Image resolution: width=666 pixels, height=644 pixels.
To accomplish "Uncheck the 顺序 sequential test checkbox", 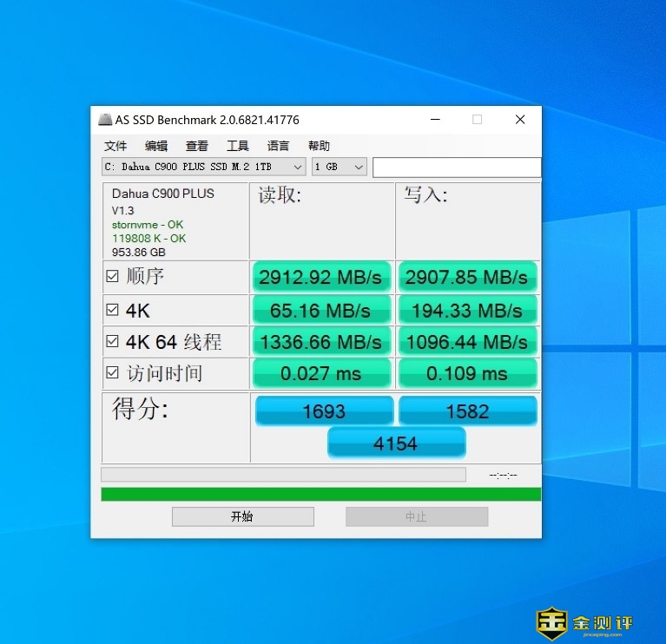I will [112, 276].
